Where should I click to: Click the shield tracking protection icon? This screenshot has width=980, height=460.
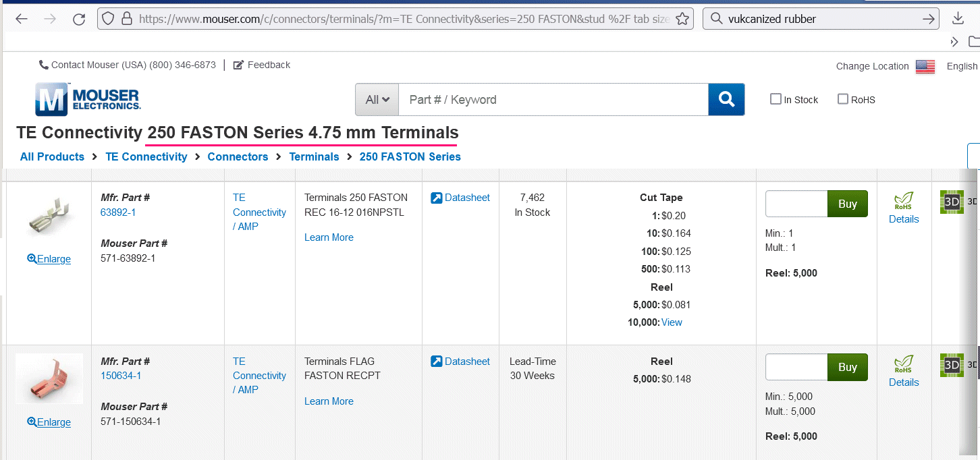(x=109, y=19)
